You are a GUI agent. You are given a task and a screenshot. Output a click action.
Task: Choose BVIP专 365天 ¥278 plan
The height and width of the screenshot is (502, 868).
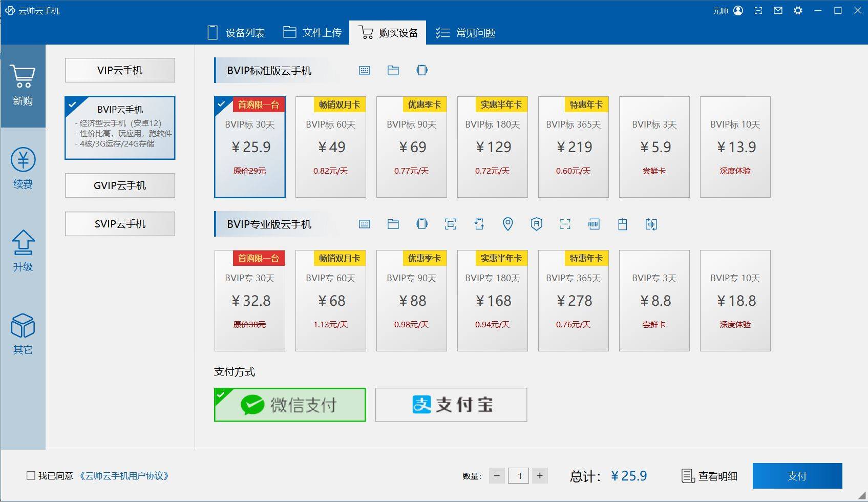click(574, 301)
